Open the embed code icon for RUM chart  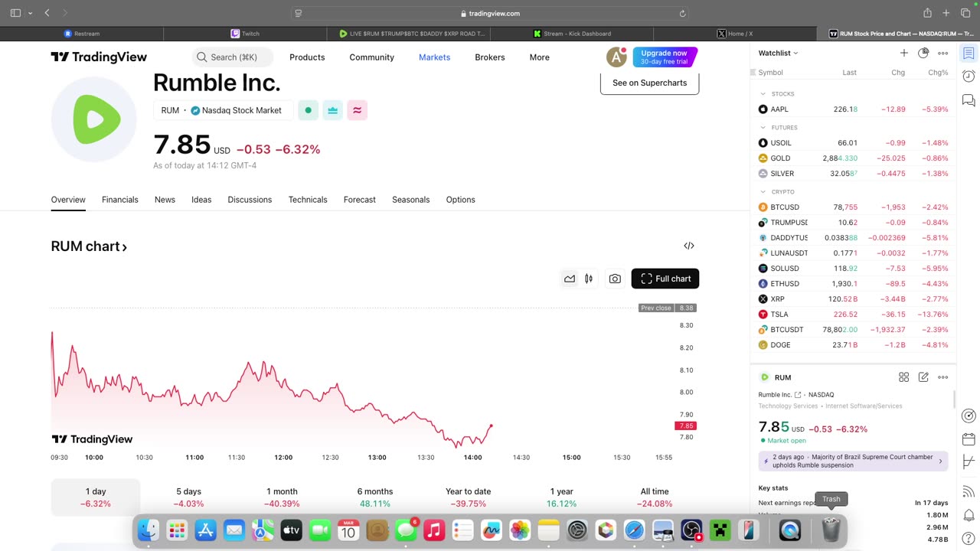(689, 246)
